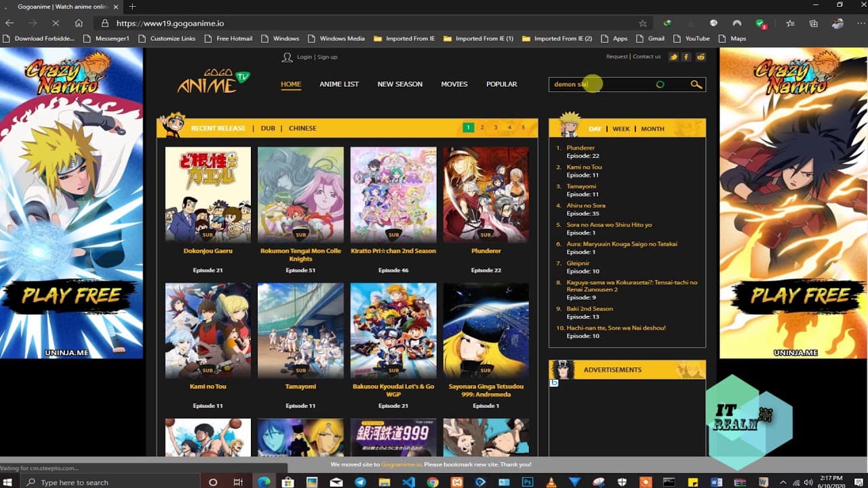Open the browser Favorites list icon
This screenshot has height=488, width=868.
(790, 23)
